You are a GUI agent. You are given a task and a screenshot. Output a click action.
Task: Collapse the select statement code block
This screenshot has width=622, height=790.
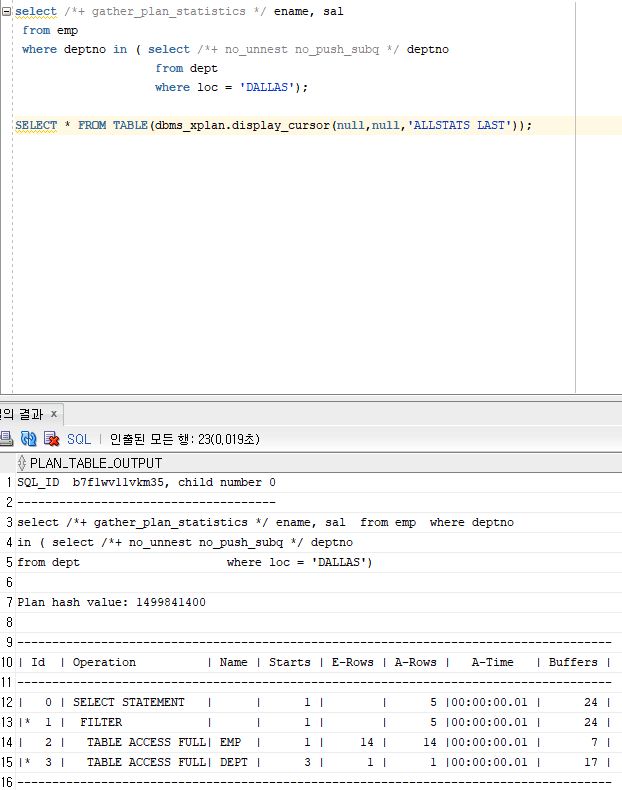(x=6, y=11)
